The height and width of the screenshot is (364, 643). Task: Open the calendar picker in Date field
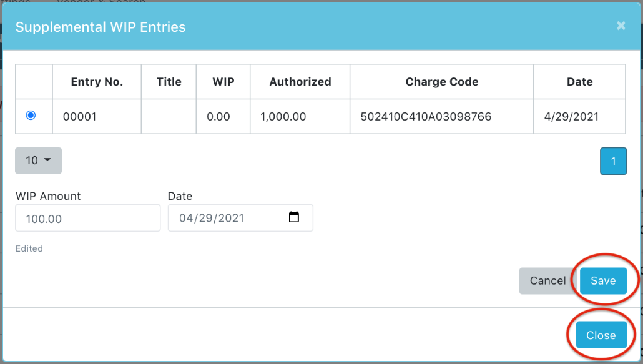[x=293, y=217]
